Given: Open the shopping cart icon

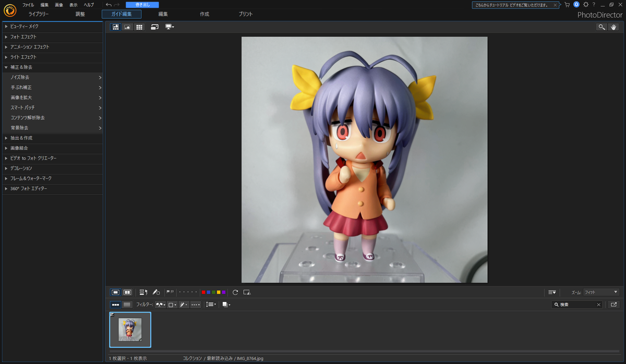Looking at the screenshot, I should pyautogui.click(x=567, y=5).
